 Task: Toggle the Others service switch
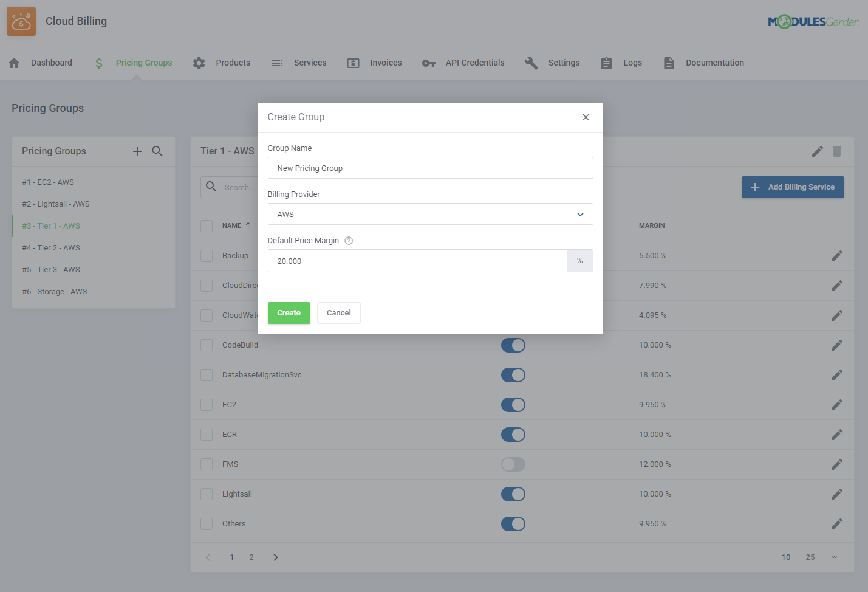(x=513, y=524)
